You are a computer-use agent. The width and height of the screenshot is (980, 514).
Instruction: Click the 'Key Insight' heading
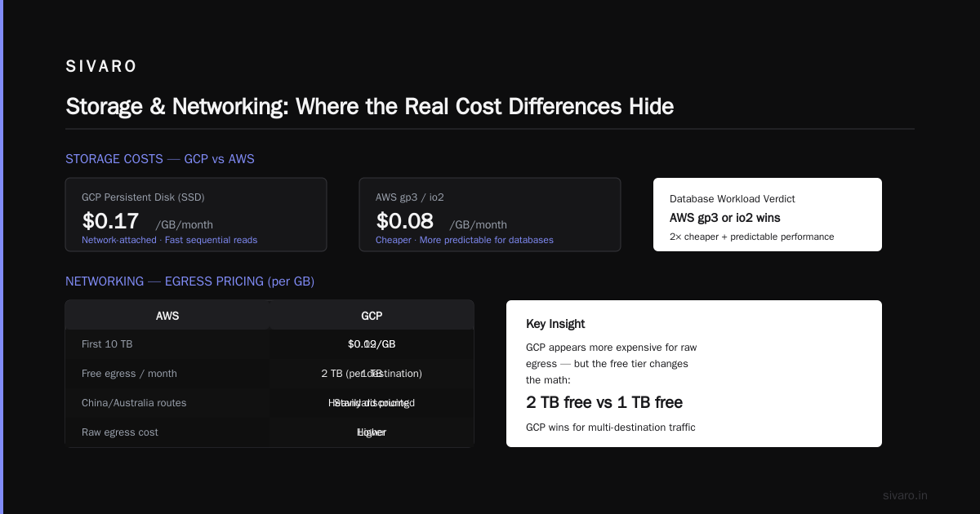(555, 324)
